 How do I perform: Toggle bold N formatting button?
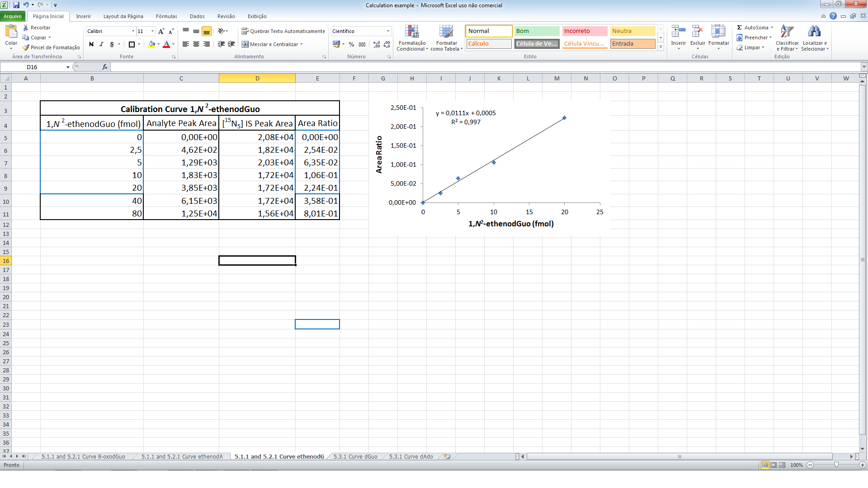[91, 44]
